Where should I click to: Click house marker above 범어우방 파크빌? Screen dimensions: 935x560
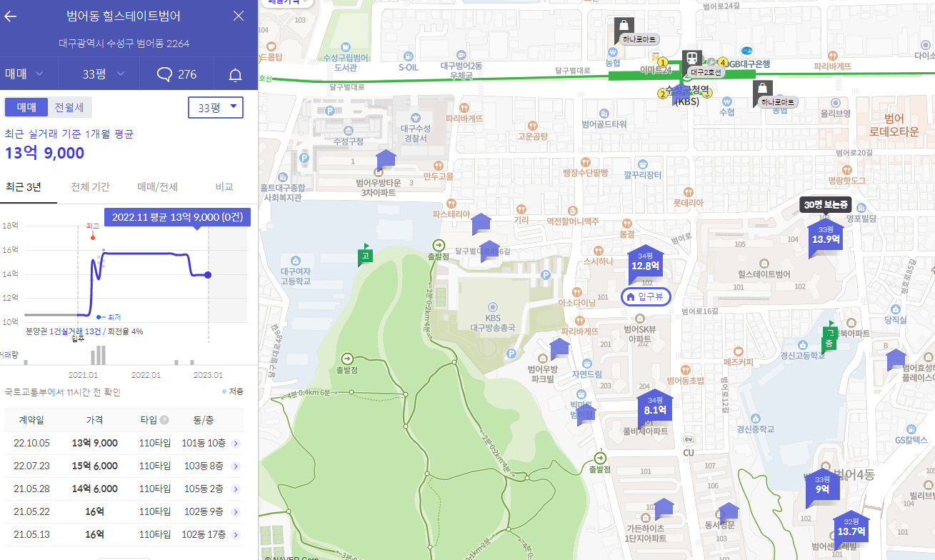coord(559,349)
